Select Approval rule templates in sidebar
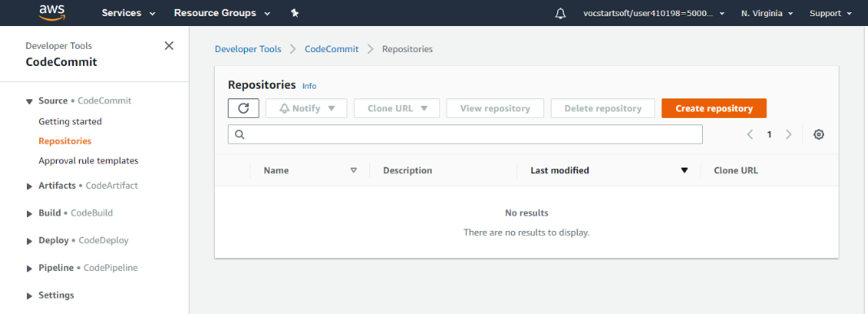Viewport: 868px width, 314px height. point(89,160)
